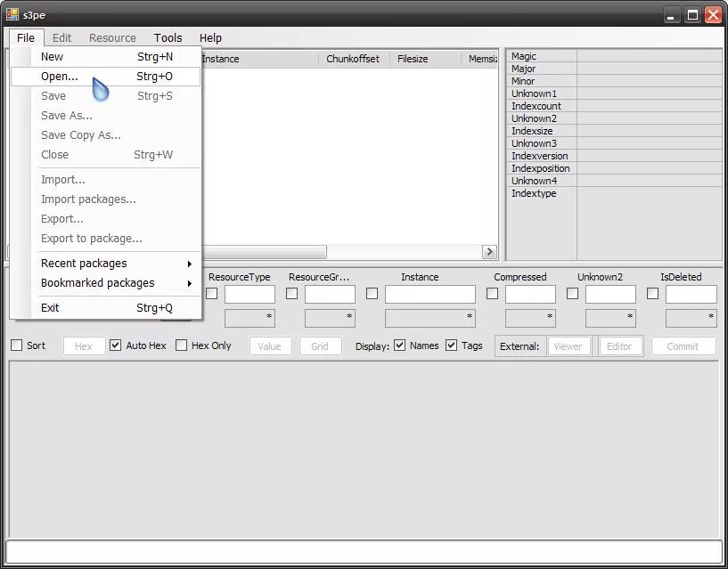Click the Grid button
This screenshot has width=728, height=569.
(321, 346)
